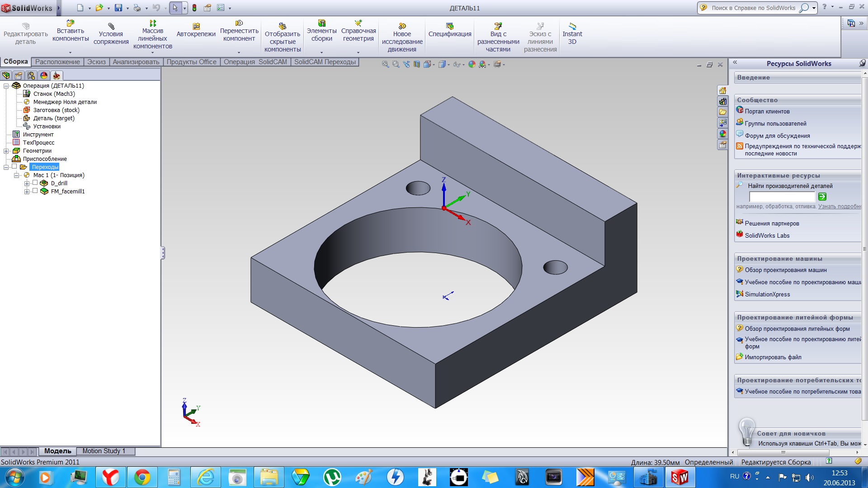This screenshot has height=488, width=868.
Task: Click SolidWorks Resources home icon
Action: click(722, 90)
